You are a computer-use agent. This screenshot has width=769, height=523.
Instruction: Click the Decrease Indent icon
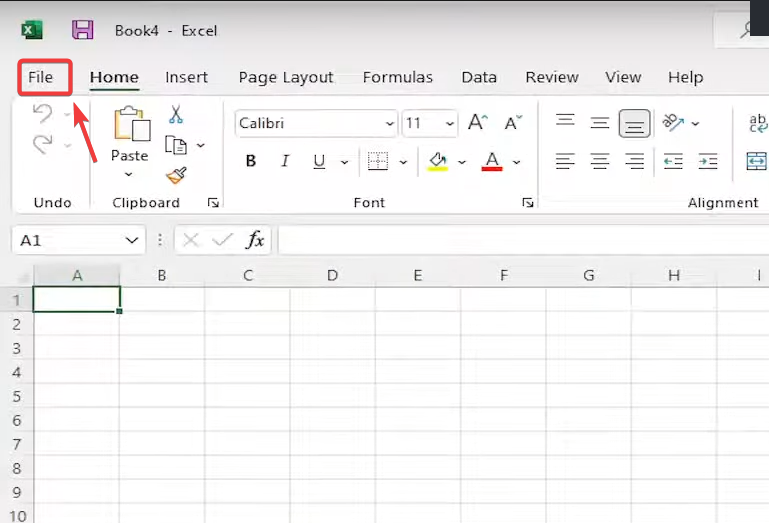coord(673,161)
